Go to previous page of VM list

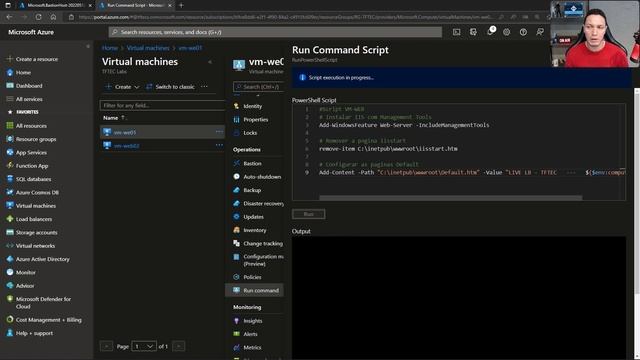[107, 346]
